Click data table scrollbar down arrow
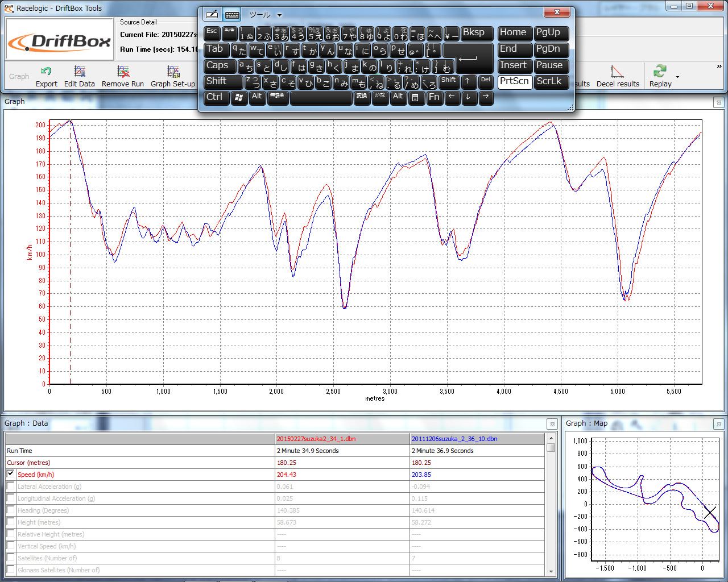The image size is (728, 582). [551, 571]
